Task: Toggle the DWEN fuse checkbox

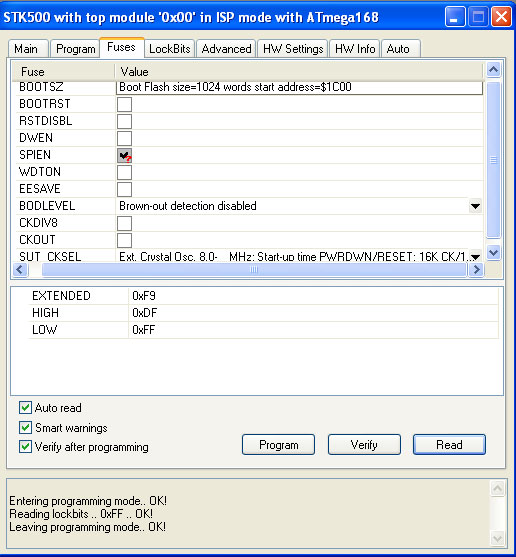Action: [124, 139]
